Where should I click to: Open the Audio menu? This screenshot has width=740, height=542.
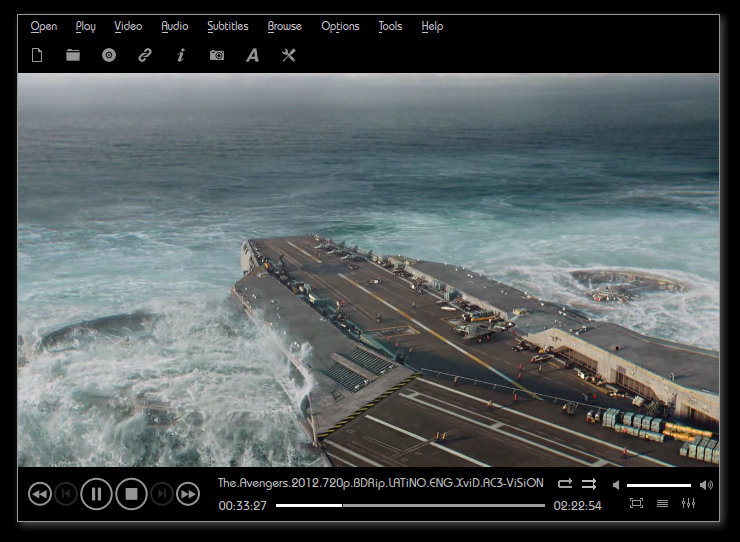[x=175, y=26]
